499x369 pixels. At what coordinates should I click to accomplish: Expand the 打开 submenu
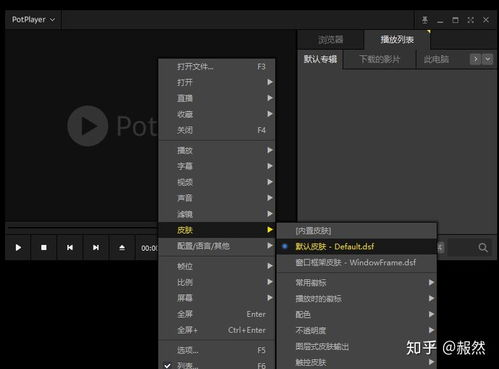pos(217,82)
